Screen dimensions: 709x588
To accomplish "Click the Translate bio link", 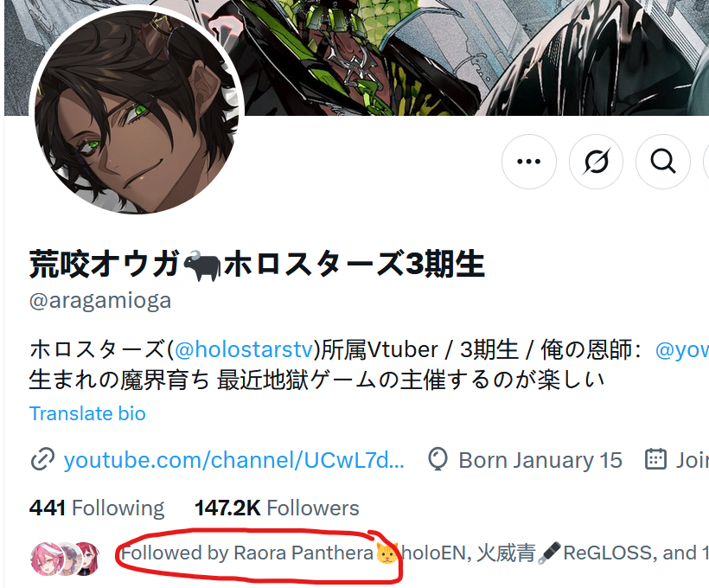I will [x=87, y=413].
